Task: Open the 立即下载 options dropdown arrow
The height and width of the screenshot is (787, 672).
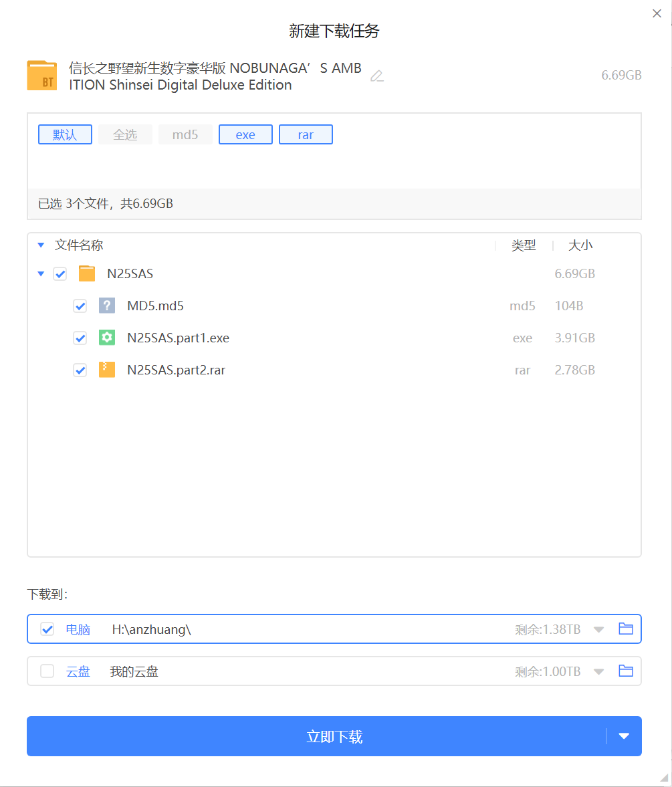Action: click(624, 736)
